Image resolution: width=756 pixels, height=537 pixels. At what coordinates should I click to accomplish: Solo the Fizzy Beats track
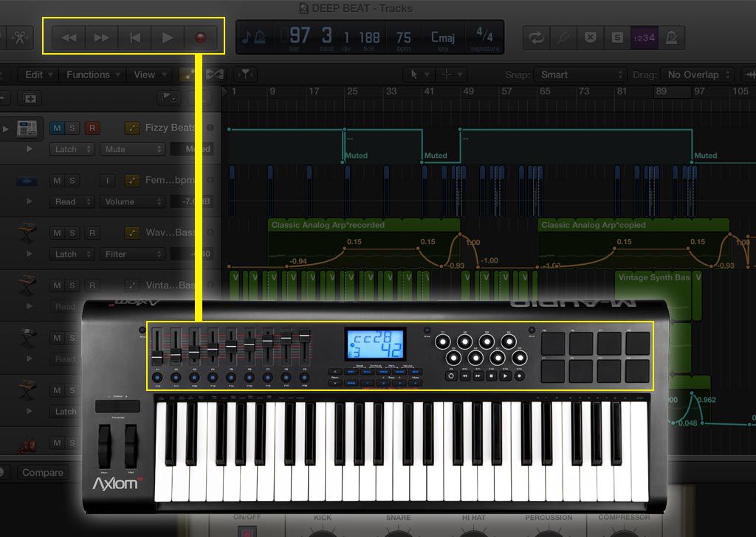[72, 128]
